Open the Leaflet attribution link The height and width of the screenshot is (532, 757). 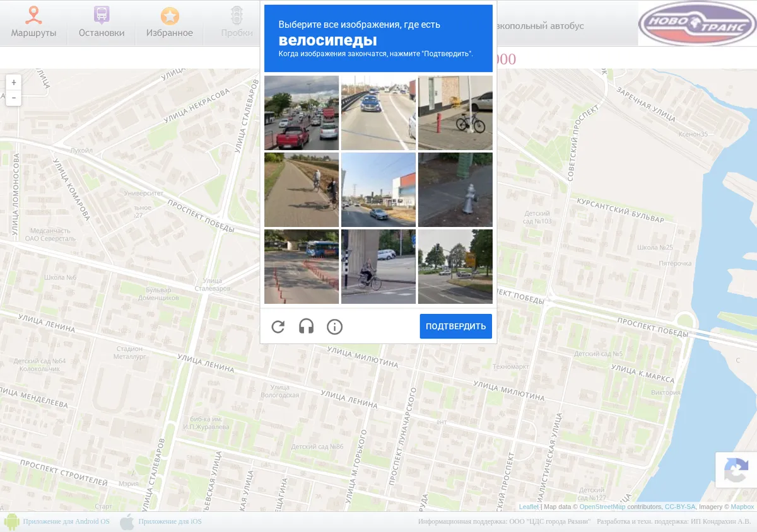[x=529, y=507]
